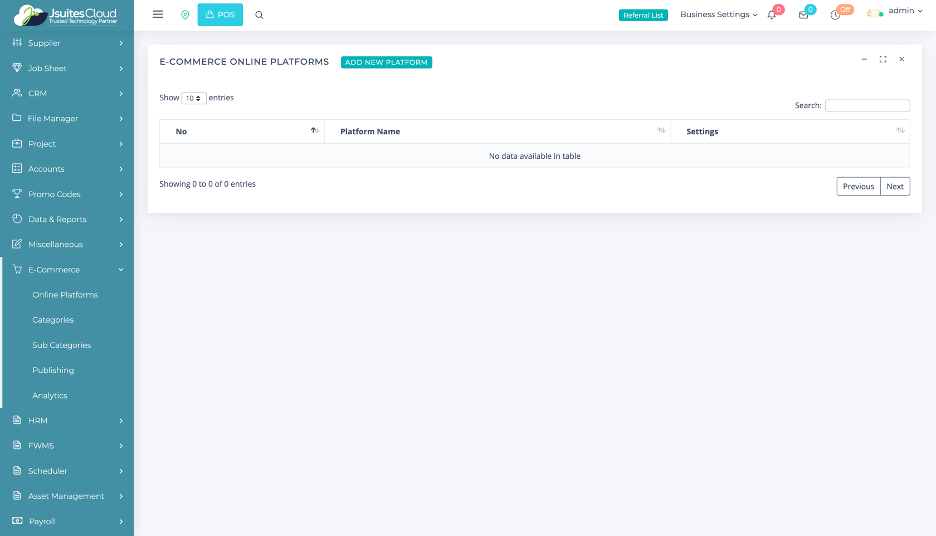
Task: Minimize the E-Commerce Online Platforms panel
Action: (x=865, y=60)
